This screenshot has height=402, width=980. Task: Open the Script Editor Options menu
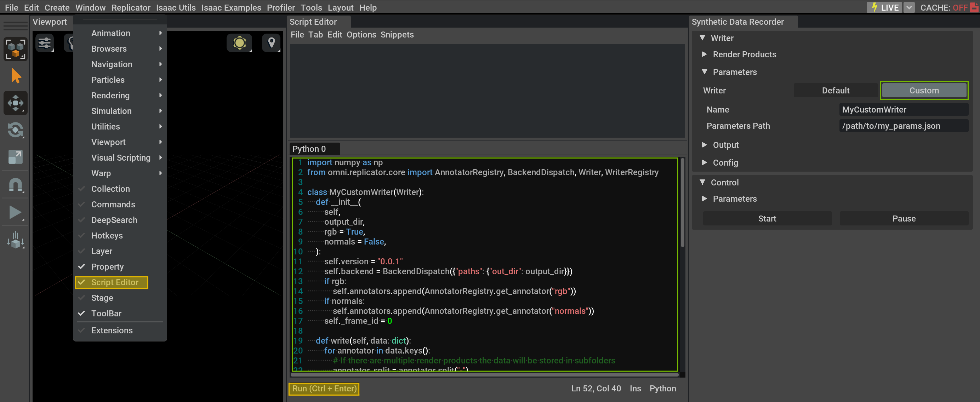[361, 35]
